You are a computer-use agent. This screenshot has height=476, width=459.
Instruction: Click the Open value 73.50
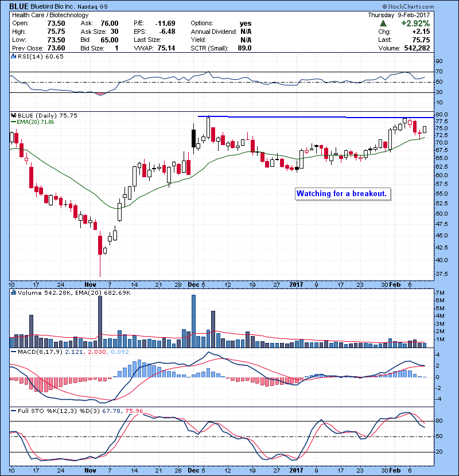[56, 24]
